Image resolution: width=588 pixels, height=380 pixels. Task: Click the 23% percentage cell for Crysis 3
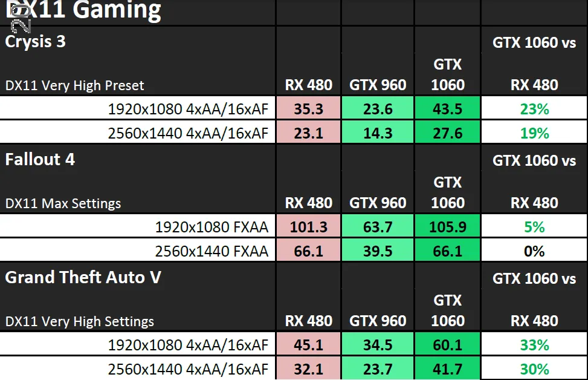point(534,108)
